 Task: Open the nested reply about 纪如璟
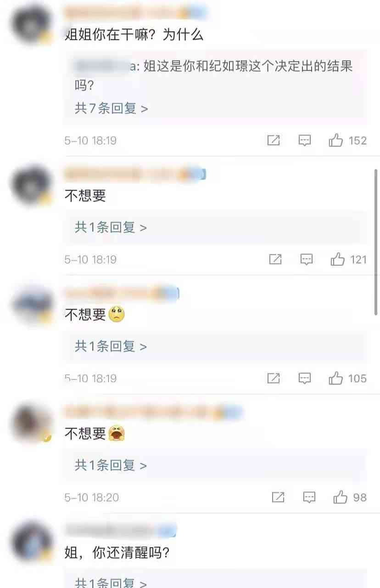coord(214,75)
